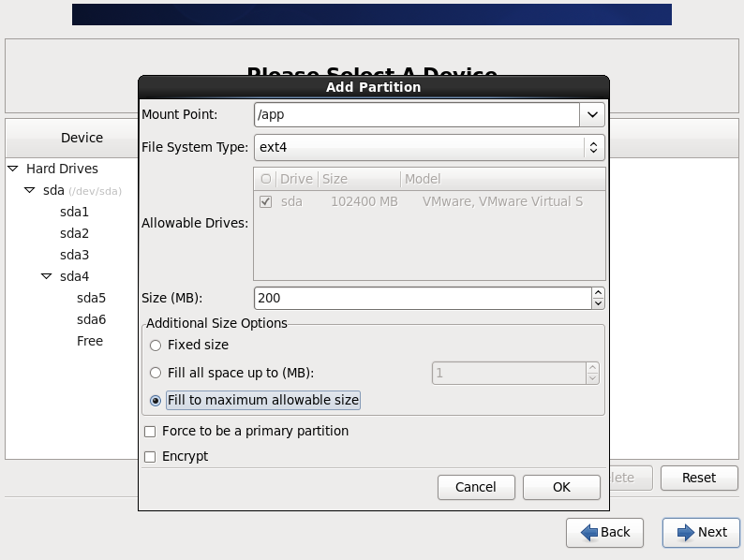Open the Mount Point dropdown arrow
This screenshot has height=560, width=744.
pyautogui.click(x=592, y=114)
